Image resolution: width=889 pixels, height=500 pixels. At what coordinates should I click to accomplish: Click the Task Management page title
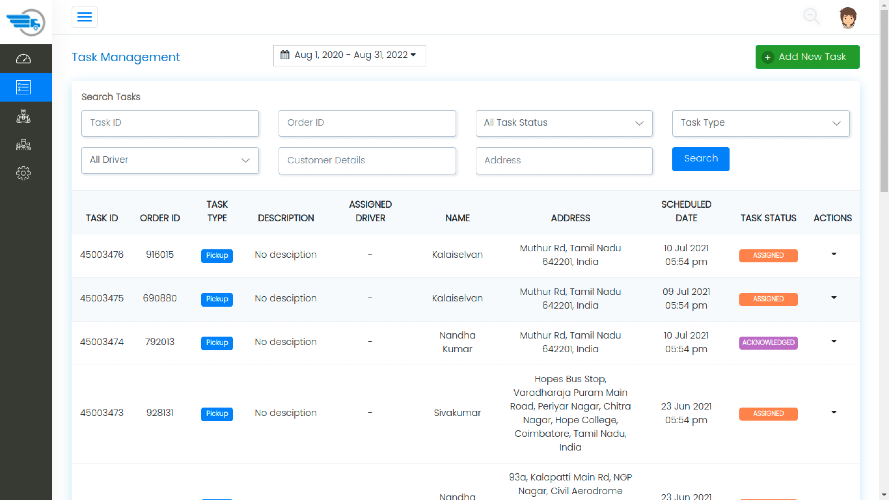coord(125,57)
